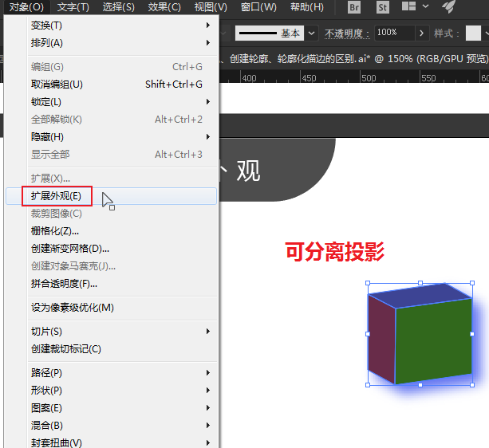Open the 对象(O) menu

[26, 7]
